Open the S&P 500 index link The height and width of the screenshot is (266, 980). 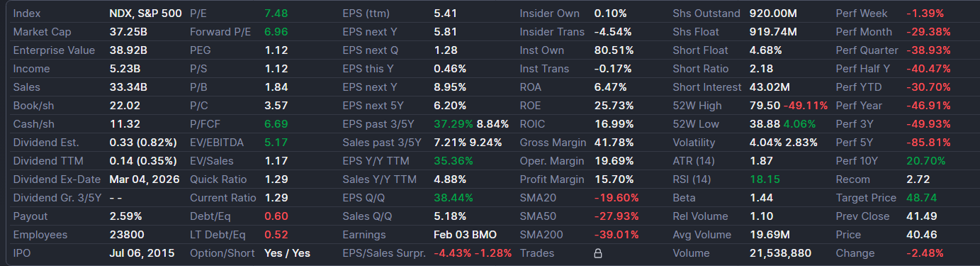pyautogui.click(x=159, y=13)
